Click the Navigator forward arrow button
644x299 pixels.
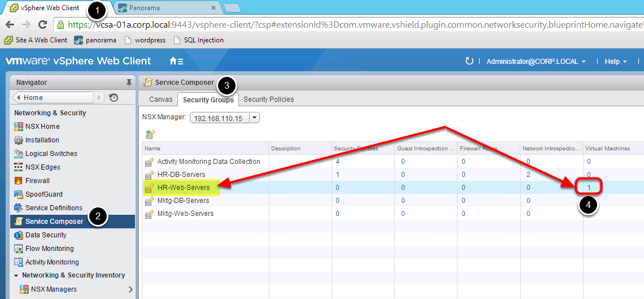[x=99, y=98]
